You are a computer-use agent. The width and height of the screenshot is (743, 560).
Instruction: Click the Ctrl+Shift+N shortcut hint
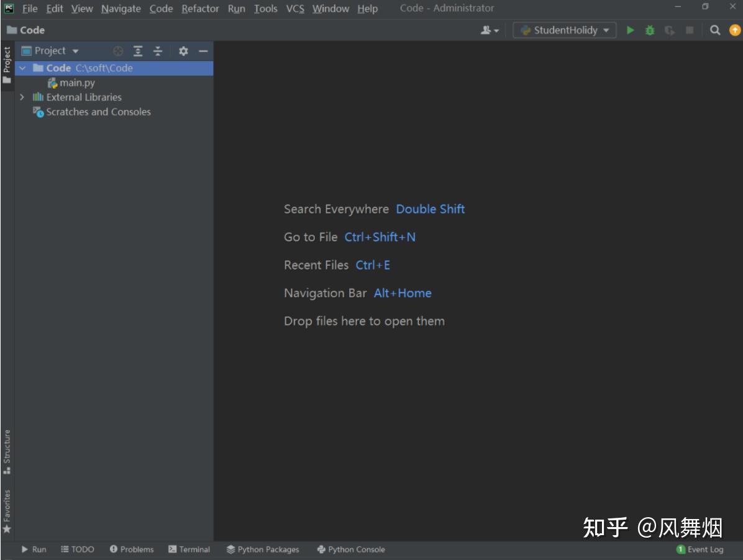pos(380,237)
